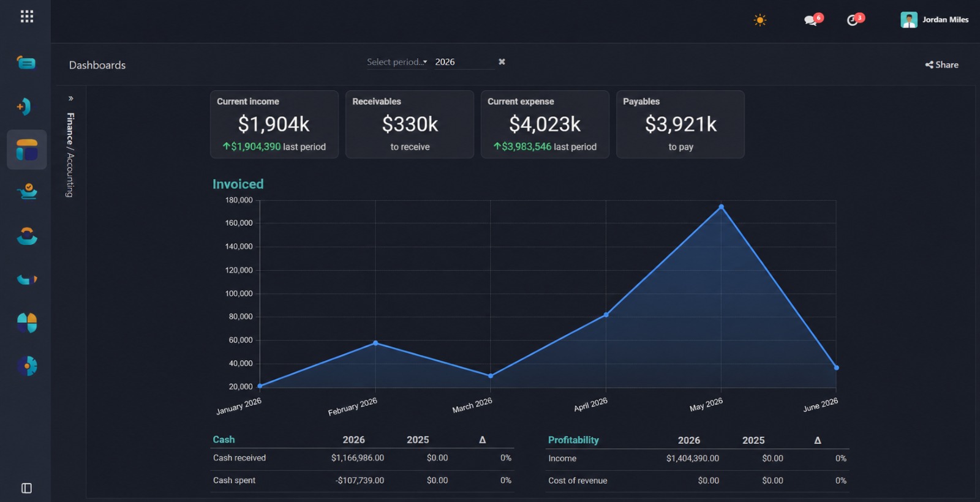The image size is (980, 502).
Task: Open the arrow-and-plus app icon in the sidebar
Action: click(x=24, y=107)
